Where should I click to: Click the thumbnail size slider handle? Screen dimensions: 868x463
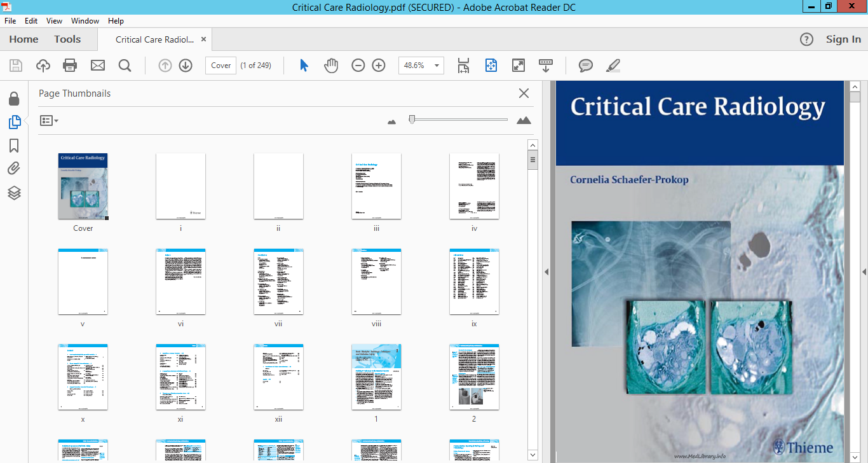click(x=412, y=119)
